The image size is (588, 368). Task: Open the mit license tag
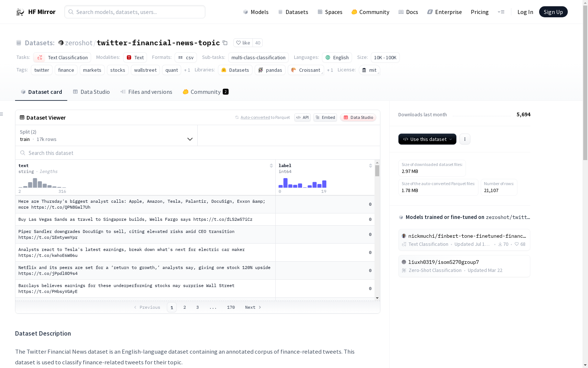click(369, 70)
